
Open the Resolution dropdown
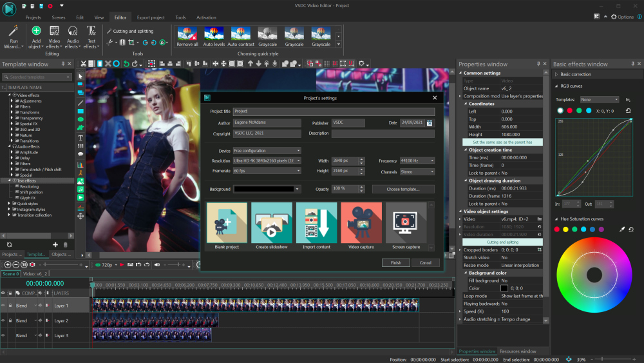[x=267, y=161]
